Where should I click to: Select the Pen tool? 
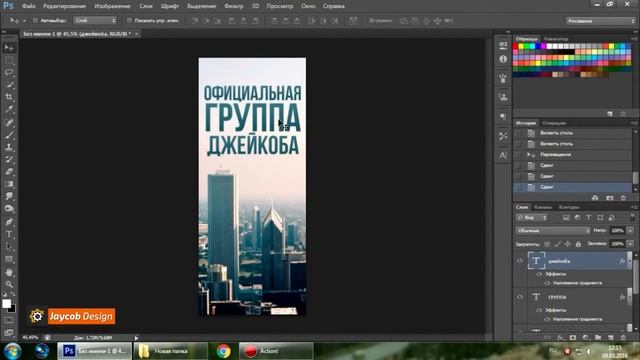pyautogui.click(x=9, y=222)
